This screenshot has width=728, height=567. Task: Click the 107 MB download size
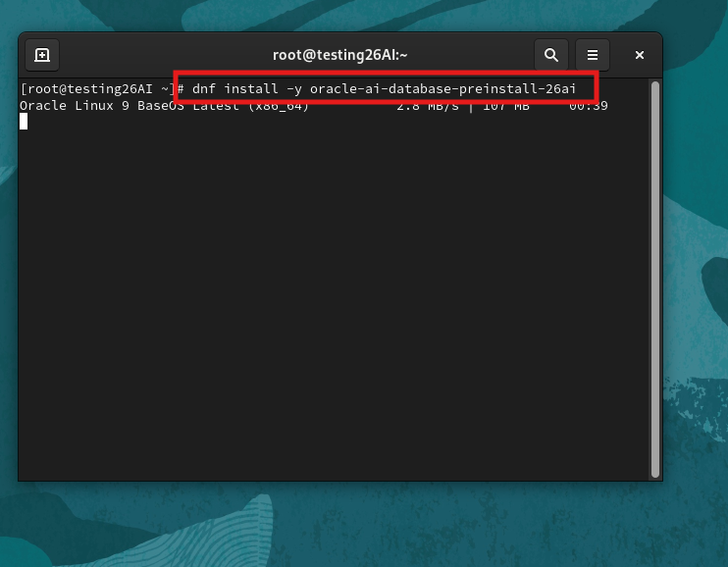[x=505, y=106]
